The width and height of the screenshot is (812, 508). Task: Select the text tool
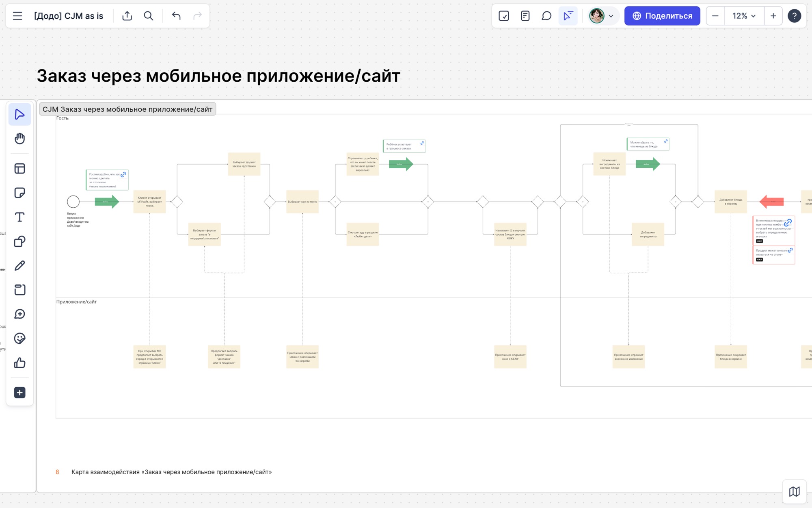19,217
